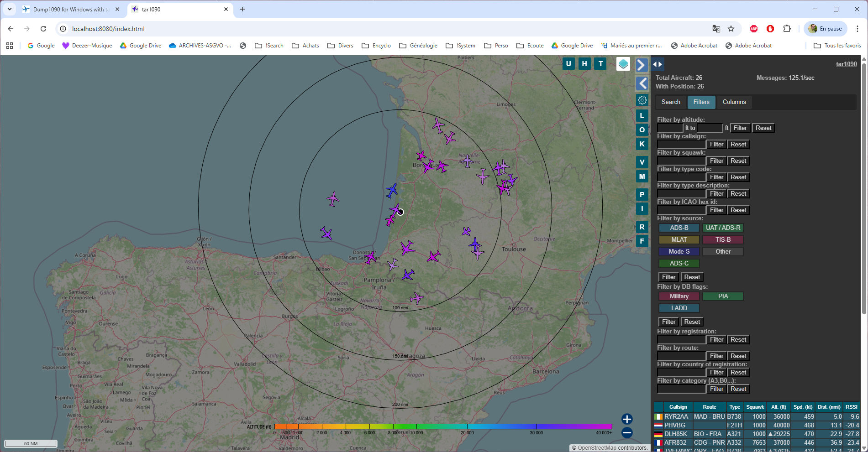Toggle the M map button

[x=642, y=177]
